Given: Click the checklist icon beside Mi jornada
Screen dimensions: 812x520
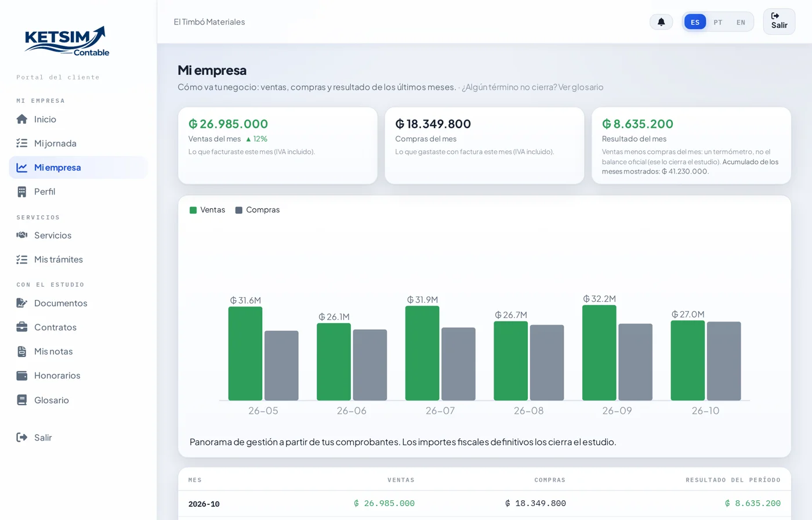Looking at the screenshot, I should pos(22,143).
